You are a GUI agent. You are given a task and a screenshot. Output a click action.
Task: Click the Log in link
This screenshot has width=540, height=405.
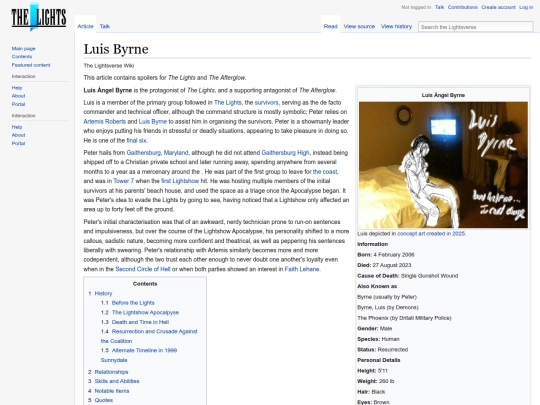[x=526, y=7]
